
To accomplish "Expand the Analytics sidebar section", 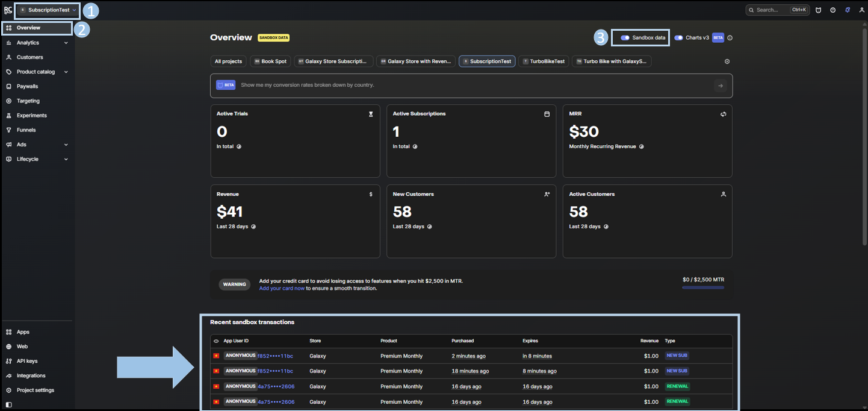I will [66, 43].
